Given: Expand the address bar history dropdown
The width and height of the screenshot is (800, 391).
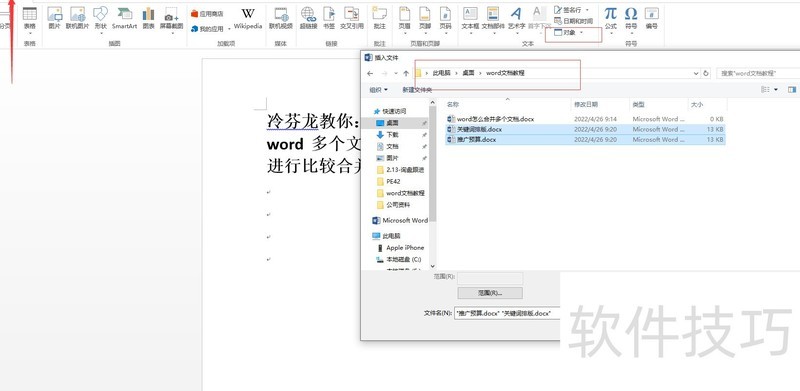Looking at the screenshot, I should point(696,74).
